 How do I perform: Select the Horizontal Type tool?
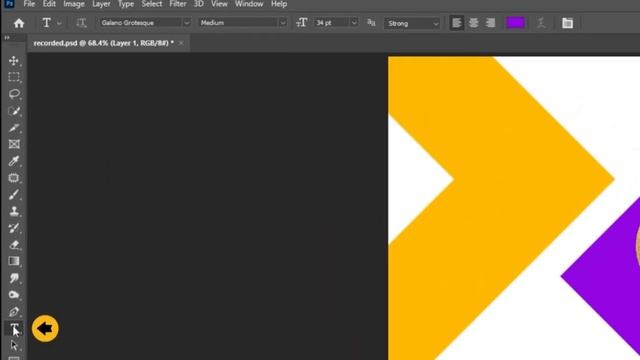pos(14,328)
